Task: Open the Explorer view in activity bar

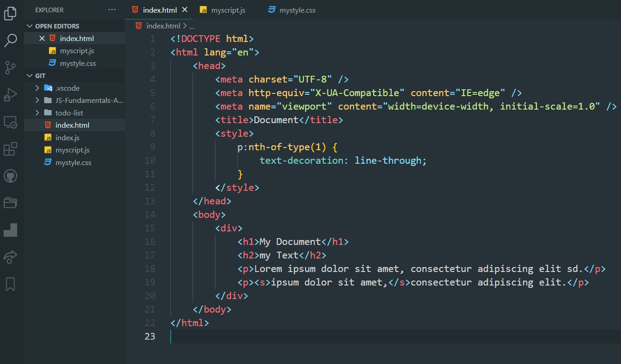Action: (10, 14)
